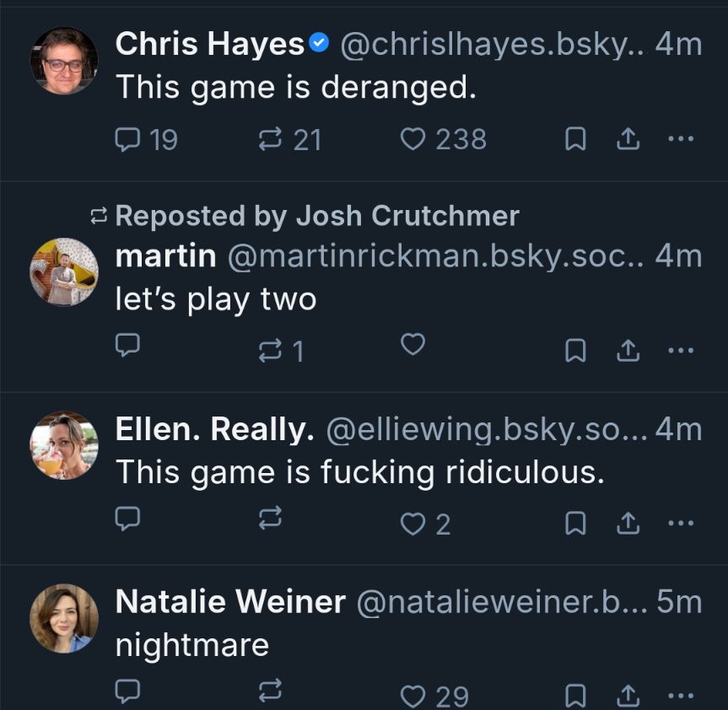Like Natalie Weiner's nightmare post

(x=412, y=696)
